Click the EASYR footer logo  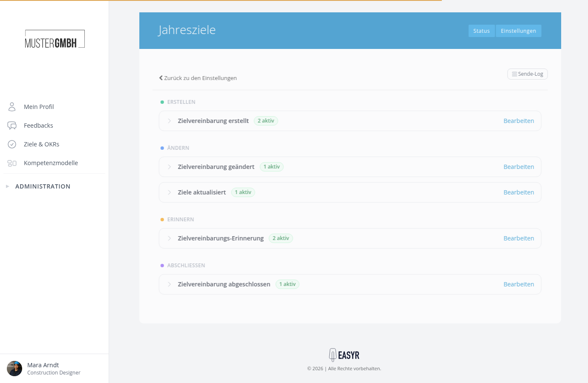tap(344, 355)
